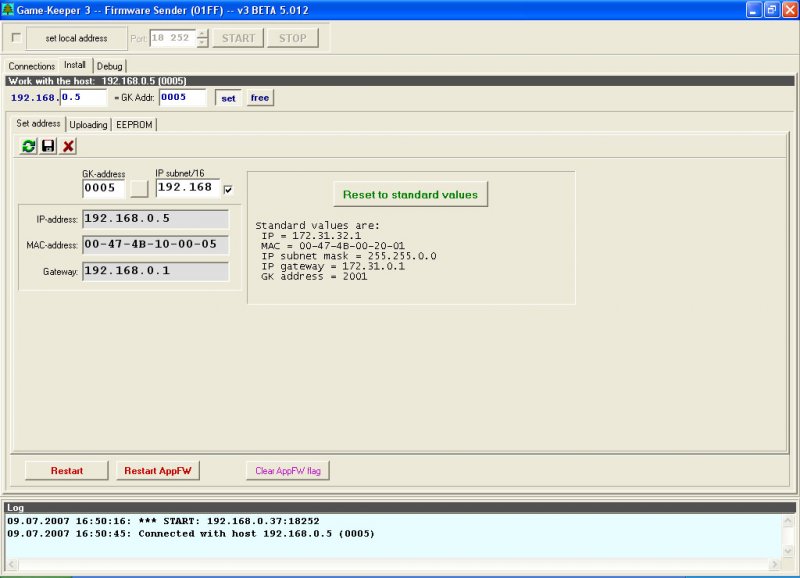This screenshot has width=800, height=578.
Task: Click the Restart button
Action: coord(66,470)
